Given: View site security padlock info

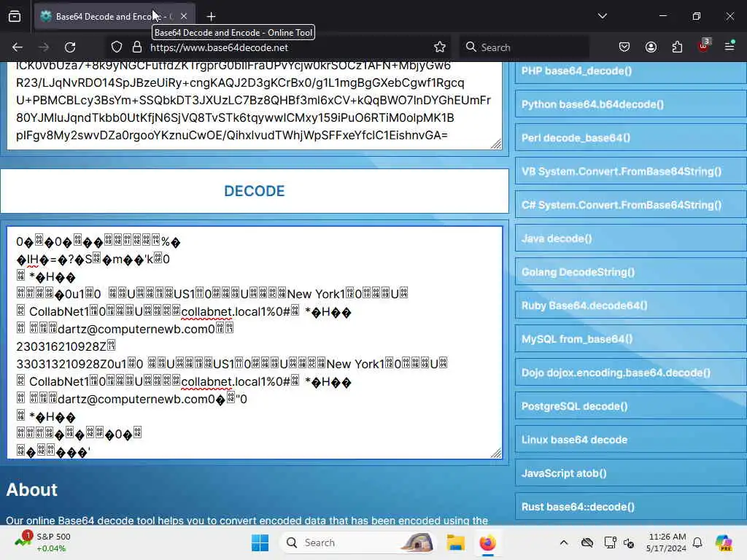Looking at the screenshot, I should 137,47.
